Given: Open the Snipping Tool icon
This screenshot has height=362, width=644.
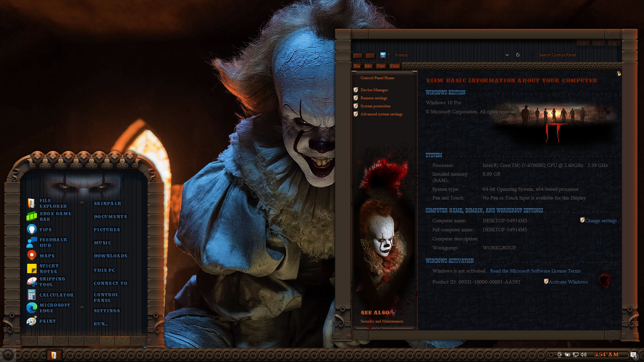Looking at the screenshot, I should 32,282.
